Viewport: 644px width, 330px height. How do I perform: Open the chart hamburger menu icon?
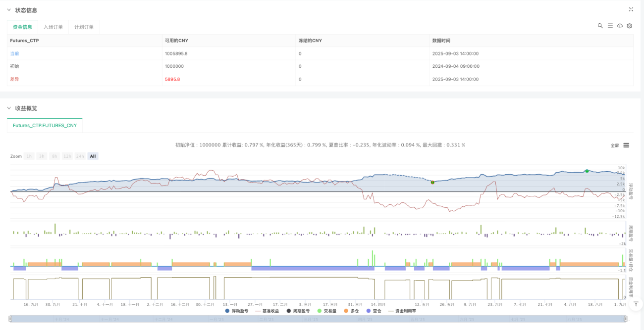[626, 145]
